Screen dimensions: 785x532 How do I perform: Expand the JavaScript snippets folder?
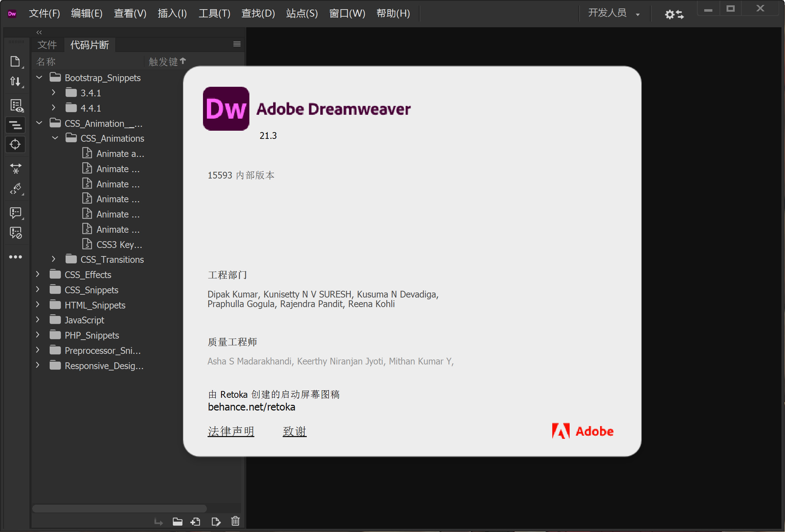(38, 320)
